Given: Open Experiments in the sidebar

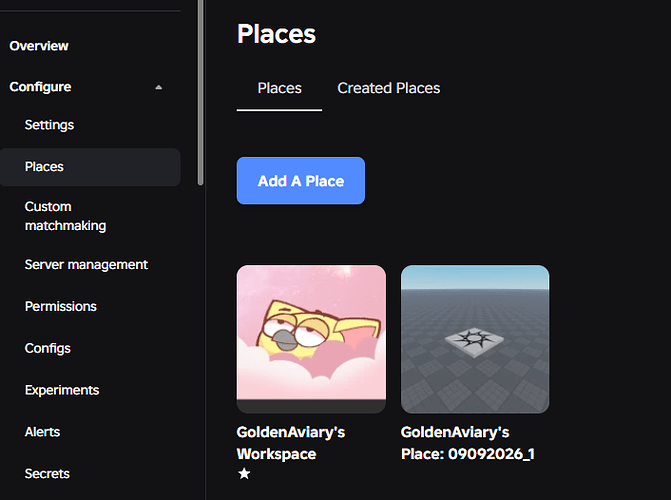Looking at the screenshot, I should [62, 390].
